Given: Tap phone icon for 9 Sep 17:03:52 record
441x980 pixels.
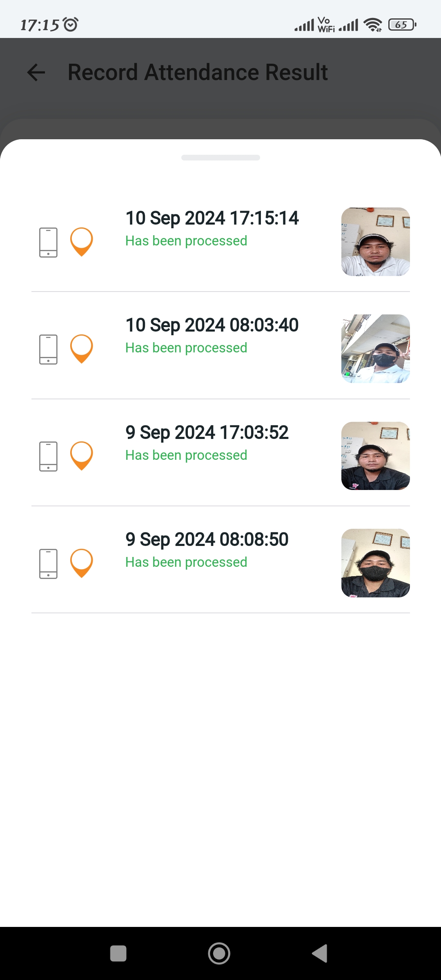Looking at the screenshot, I should [48, 456].
